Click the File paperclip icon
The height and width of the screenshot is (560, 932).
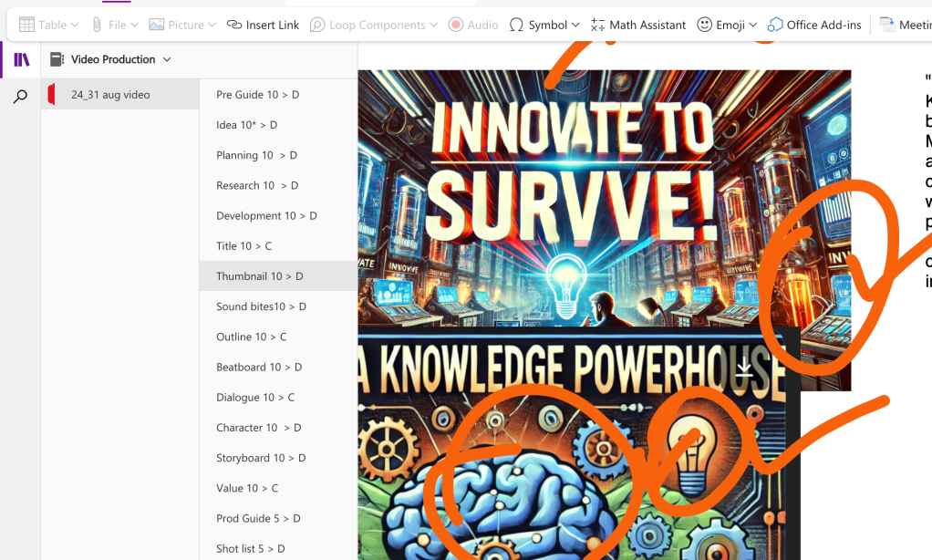(97, 25)
